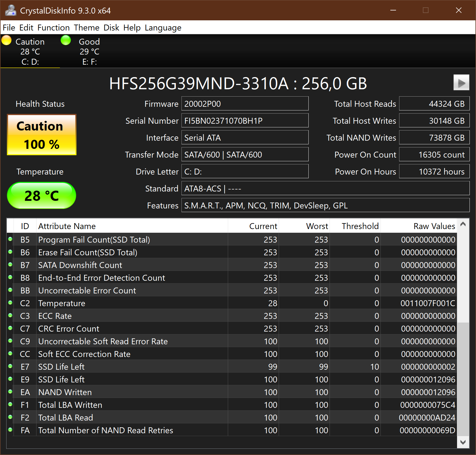This screenshot has height=455, width=476.
Task: Click the status dot beside Temperature attribute
Action: (x=10, y=303)
